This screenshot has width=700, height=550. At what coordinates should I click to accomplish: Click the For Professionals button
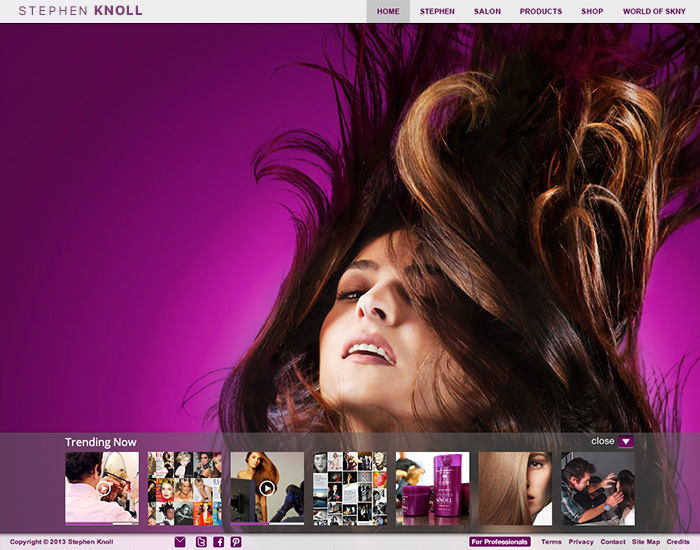point(499,542)
